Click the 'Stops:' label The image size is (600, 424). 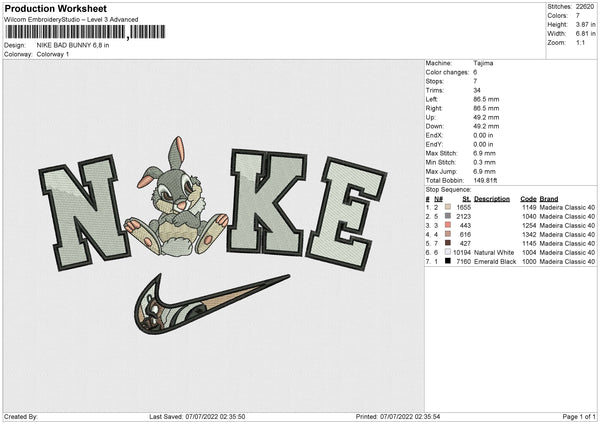click(434, 81)
